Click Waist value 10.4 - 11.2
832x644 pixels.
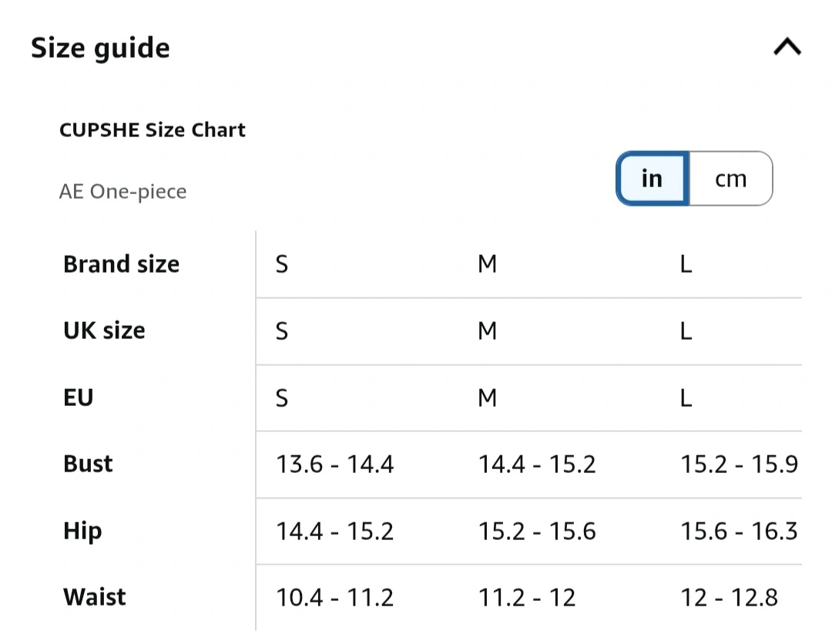point(335,598)
